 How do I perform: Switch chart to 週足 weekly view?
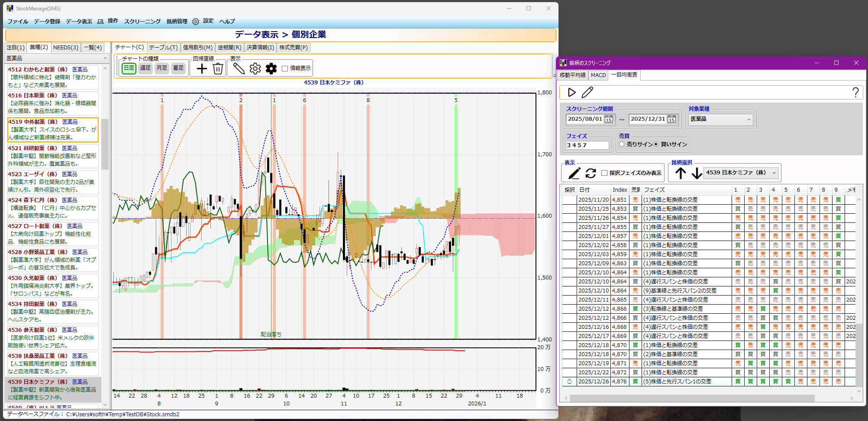pos(145,68)
